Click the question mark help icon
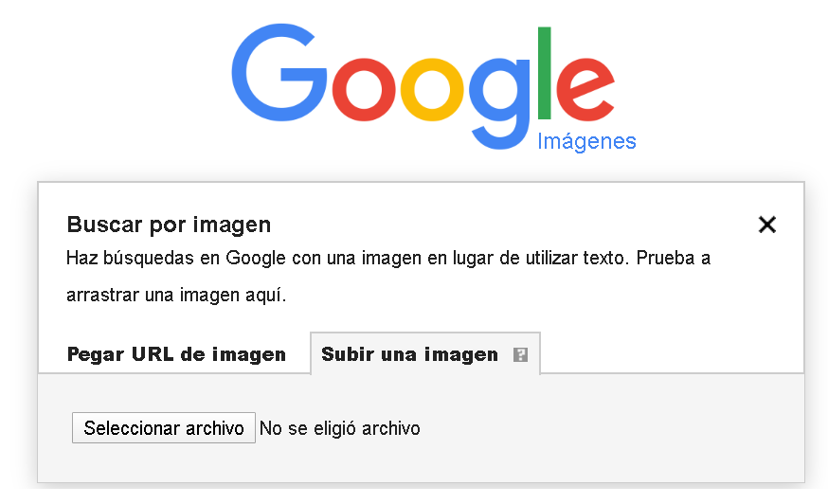 point(520,354)
